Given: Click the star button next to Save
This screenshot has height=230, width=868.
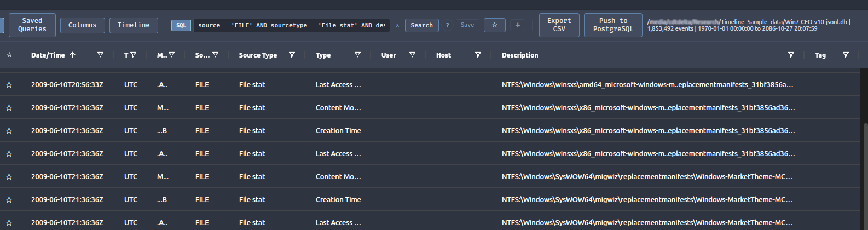Looking at the screenshot, I should click(495, 25).
